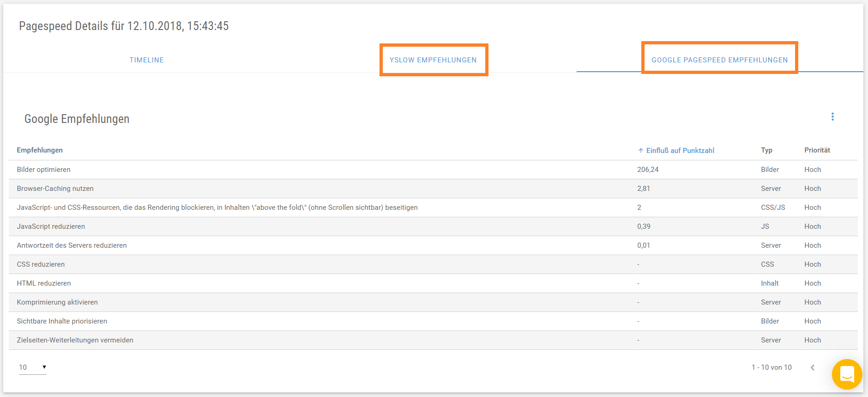Sort by the Empfehlungen column header
This screenshot has width=868, height=397.
[40, 150]
